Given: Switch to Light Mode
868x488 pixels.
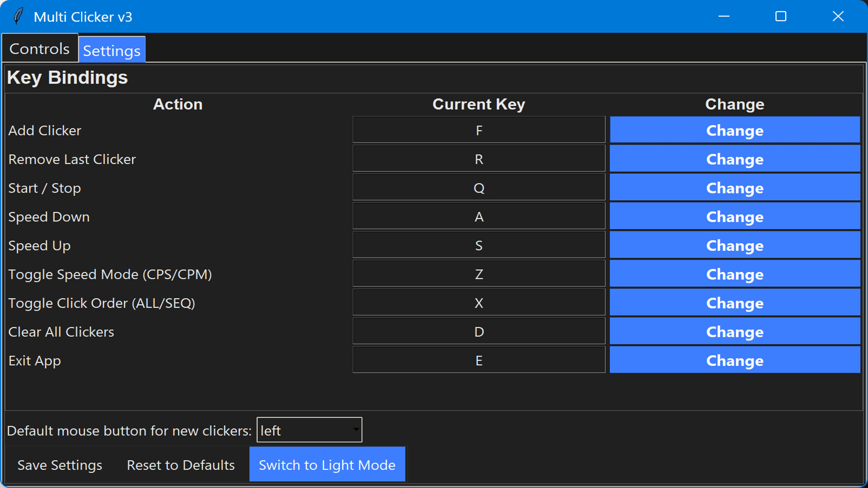Looking at the screenshot, I should tap(327, 464).
